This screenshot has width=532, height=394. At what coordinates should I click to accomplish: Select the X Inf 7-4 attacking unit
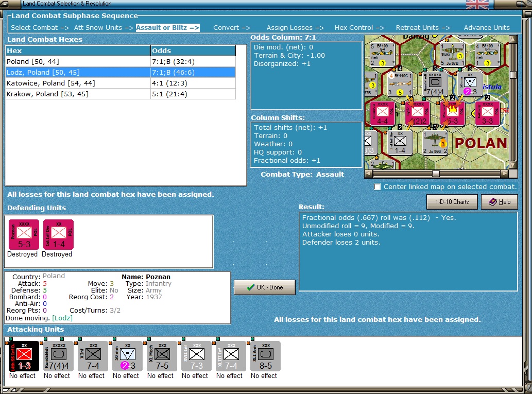tap(93, 356)
